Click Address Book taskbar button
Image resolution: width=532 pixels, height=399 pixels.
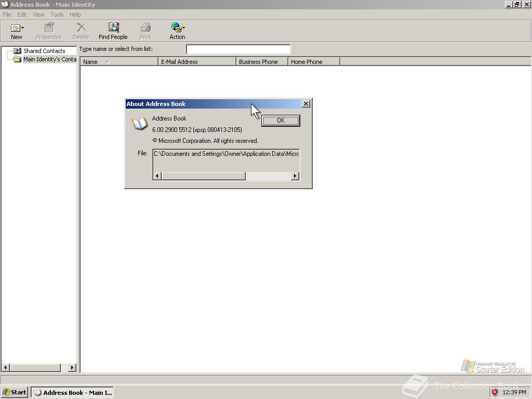pyautogui.click(x=72, y=393)
